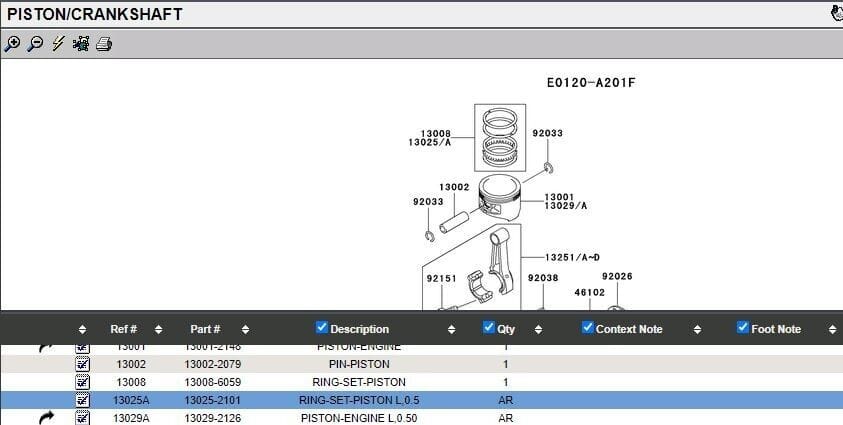This screenshot has width=843, height=425.
Task: Disable the Context Note column checkbox
Action: 588,327
